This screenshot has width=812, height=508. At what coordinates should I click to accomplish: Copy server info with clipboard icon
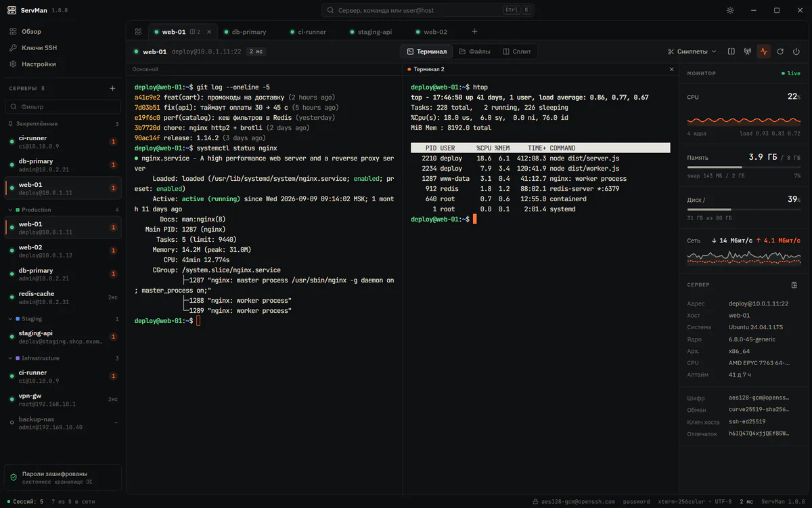[x=794, y=285]
